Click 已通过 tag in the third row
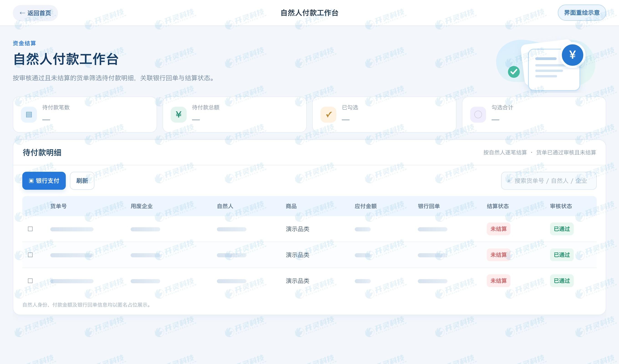 pyautogui.click(x=562, y=281)
